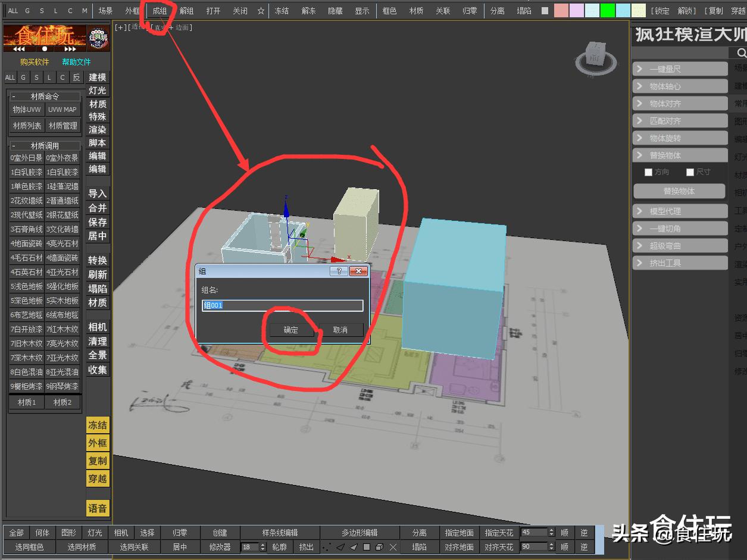The image size is (747, 560).
Task: Click the 组名 text input field in the dialog
Action: pos(282,305)
